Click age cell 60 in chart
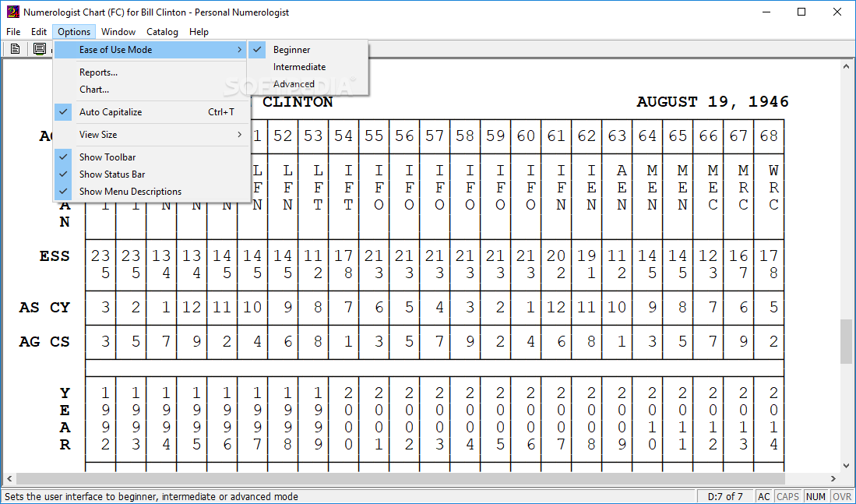The width and height of the screenshot is (856, 504). coord(526,136)
